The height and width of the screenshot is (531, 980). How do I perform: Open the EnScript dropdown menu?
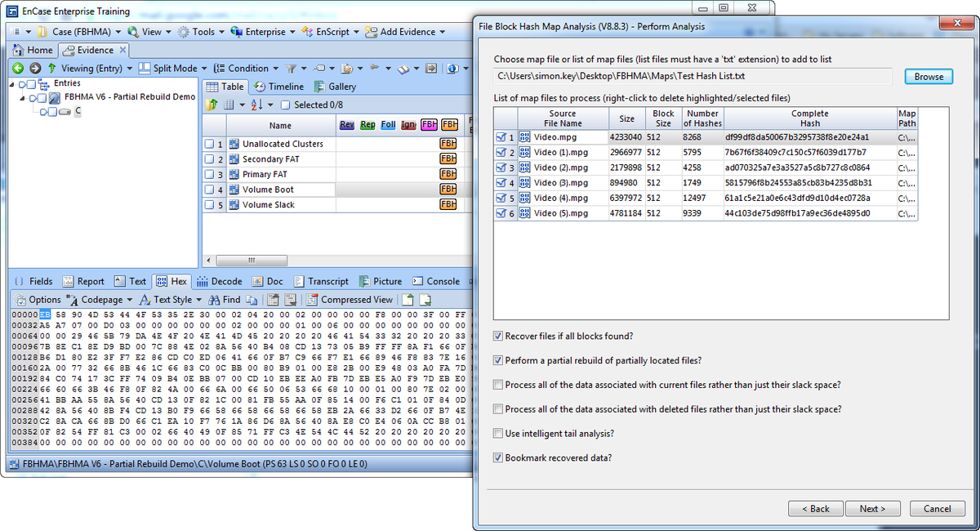332,32
